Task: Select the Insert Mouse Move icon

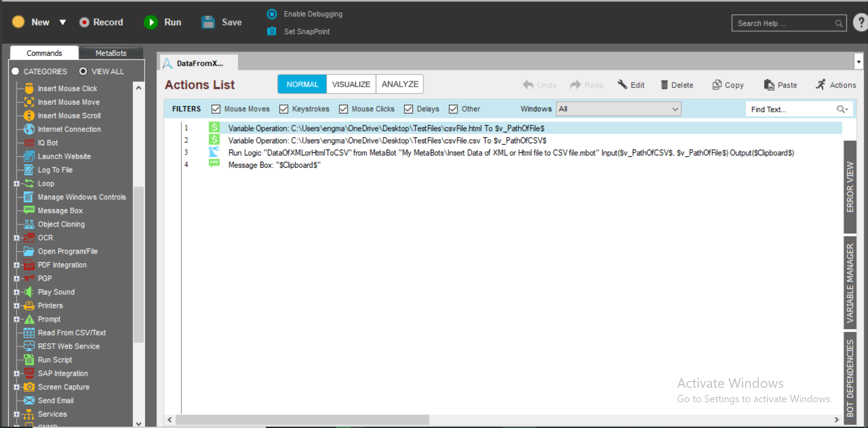Action: [29, 102]
